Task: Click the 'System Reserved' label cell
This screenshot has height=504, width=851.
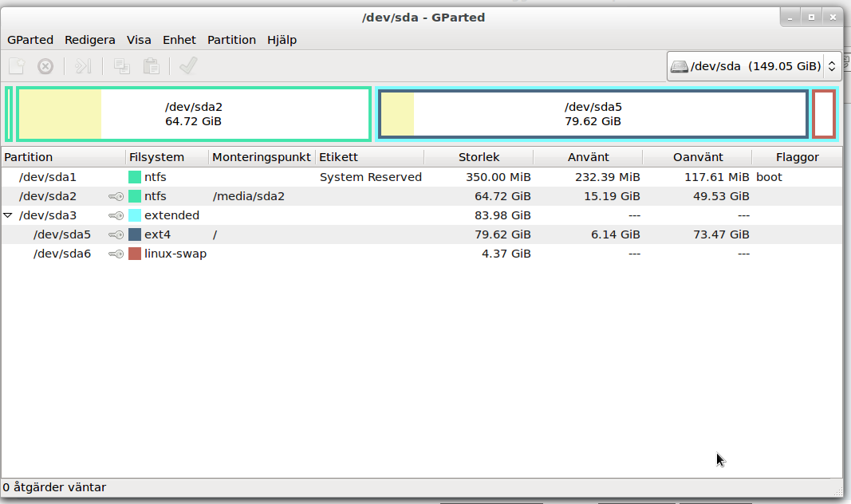Action: click(371, 177)
